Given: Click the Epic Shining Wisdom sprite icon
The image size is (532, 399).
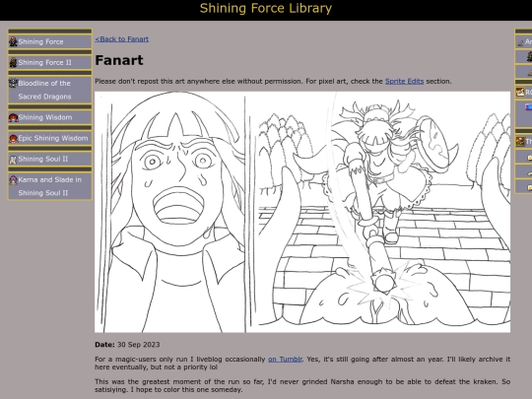Looking at the screenshot, I should (x=13, y=138).
